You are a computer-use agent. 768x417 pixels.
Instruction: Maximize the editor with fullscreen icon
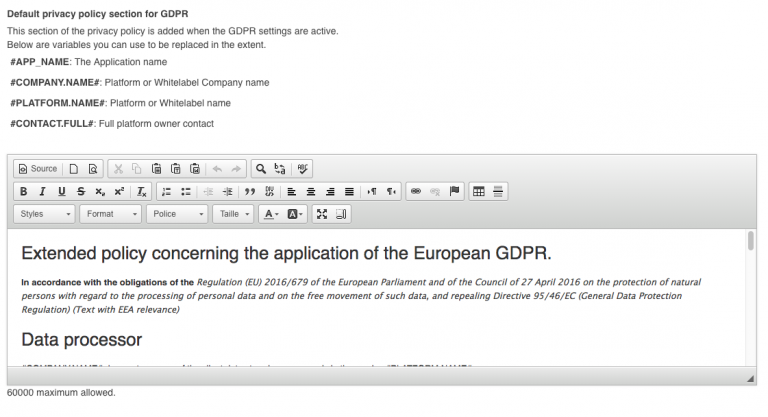pyautogui.click(x=322, y=213)
